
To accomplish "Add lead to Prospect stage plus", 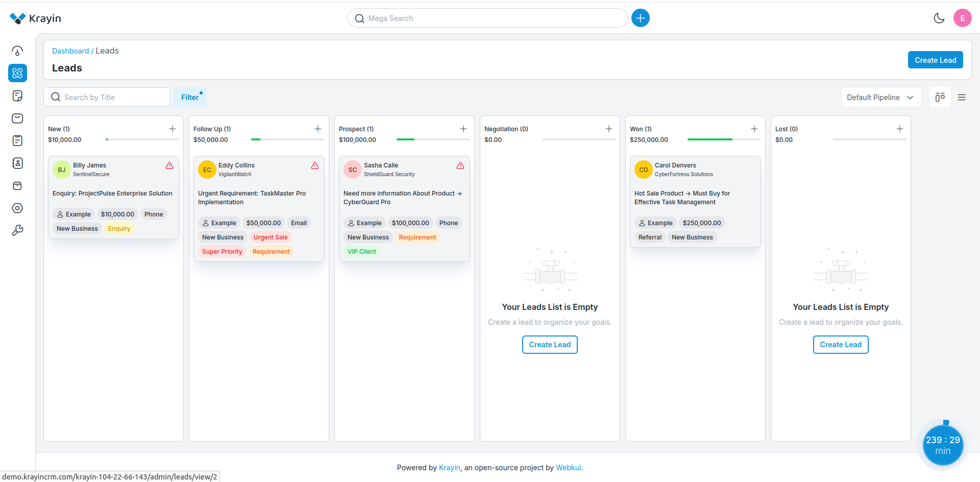I will tap(463, 129).
